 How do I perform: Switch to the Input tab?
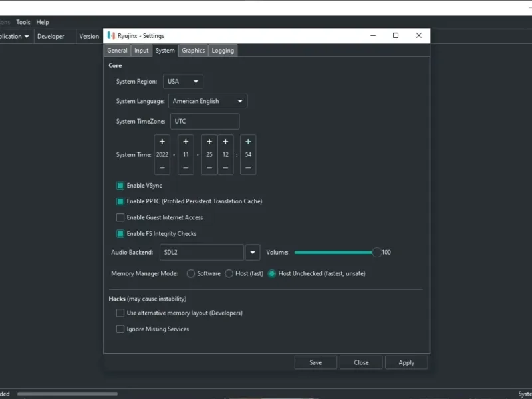142,51
